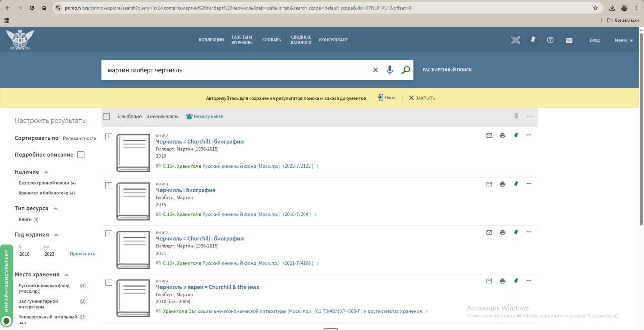
Task: Open title 'Черчилль и евреи = Churchill & the jews'
Action: 207,287
